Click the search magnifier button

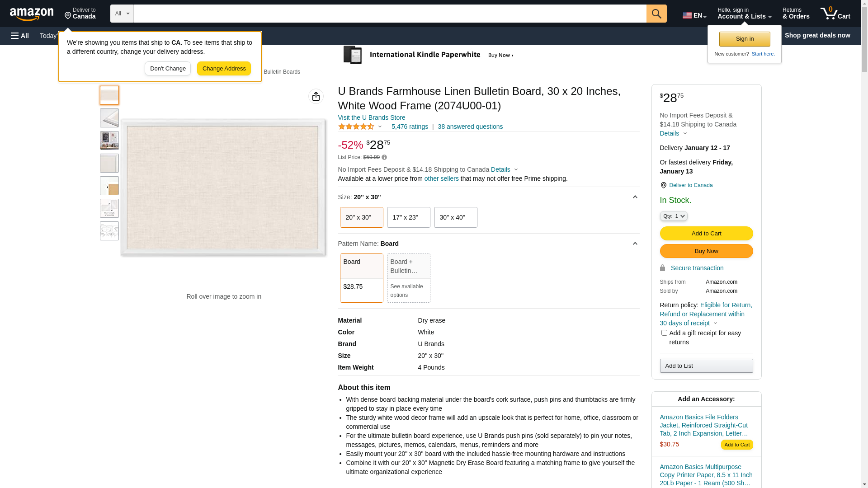tap(656, 14)
